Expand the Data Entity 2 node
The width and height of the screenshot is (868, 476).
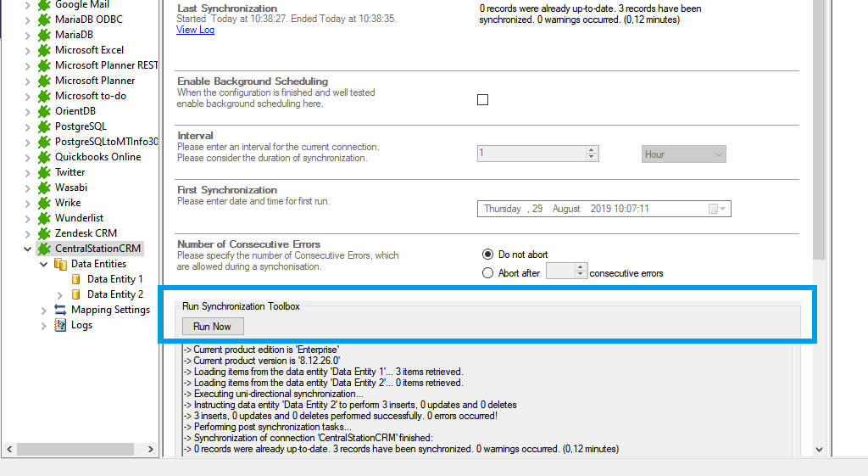(60, 294)
